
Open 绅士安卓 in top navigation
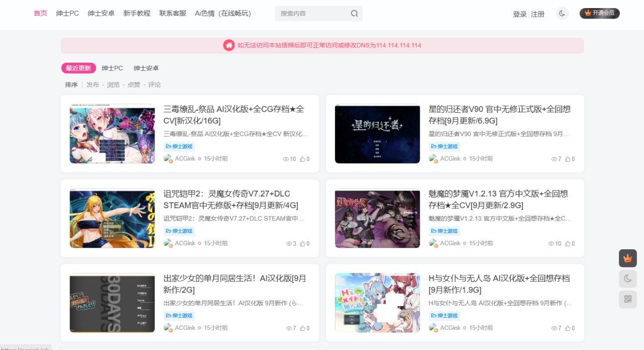tap(101, 13)
